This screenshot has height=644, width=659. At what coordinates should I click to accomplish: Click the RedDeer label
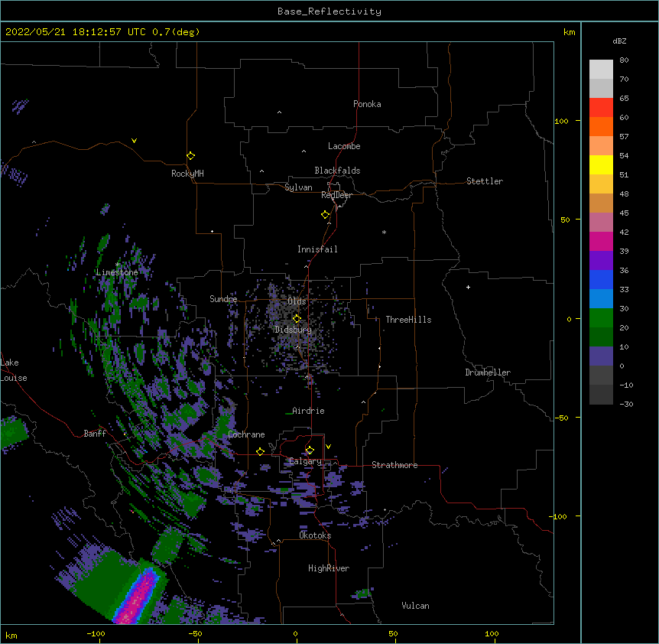click(x=336, y=195)
